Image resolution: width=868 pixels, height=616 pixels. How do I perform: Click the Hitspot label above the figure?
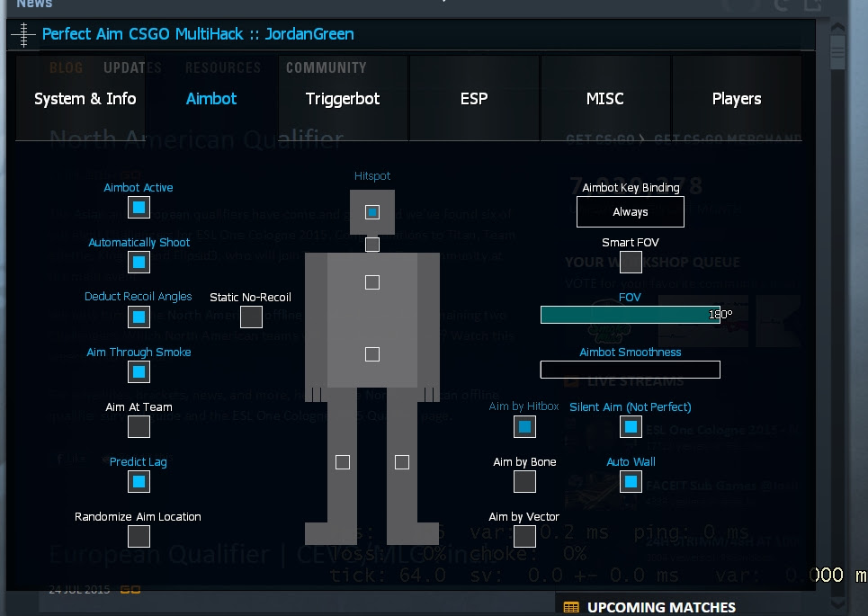(372, 176)
